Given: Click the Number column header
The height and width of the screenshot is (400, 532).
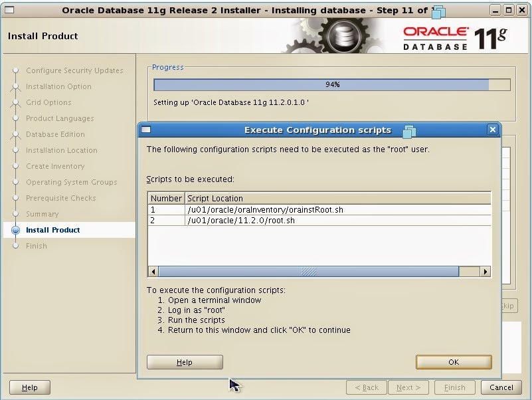Looking at the screenshot, I should [x=166, y=198].
